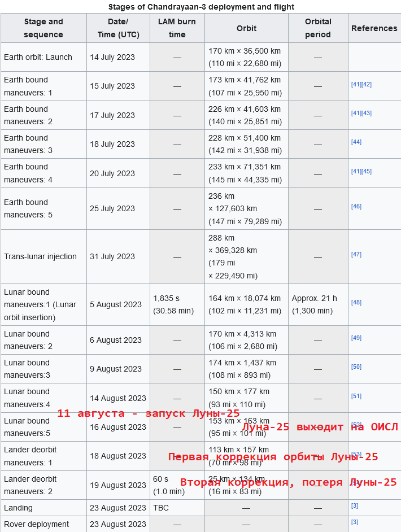401x532 pixels.
Task: Select the 'Earth bound maneuvers: 4' cell
Action: [x=43, y=173]
